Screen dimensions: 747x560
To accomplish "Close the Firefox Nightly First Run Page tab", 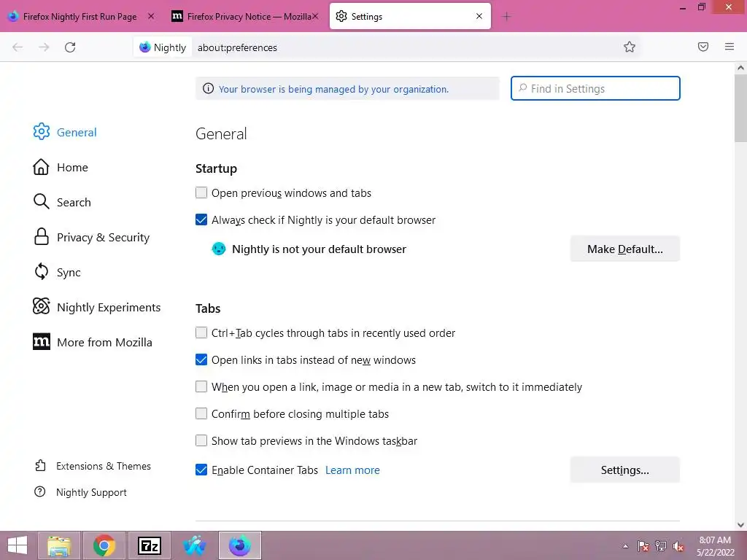I will click(x=151, y=16).
